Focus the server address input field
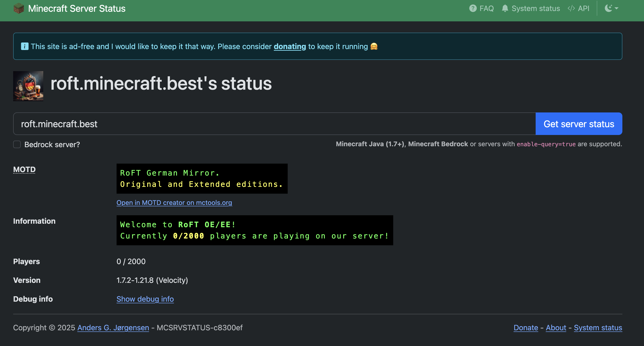644x346 pixels. pos(275,124)
